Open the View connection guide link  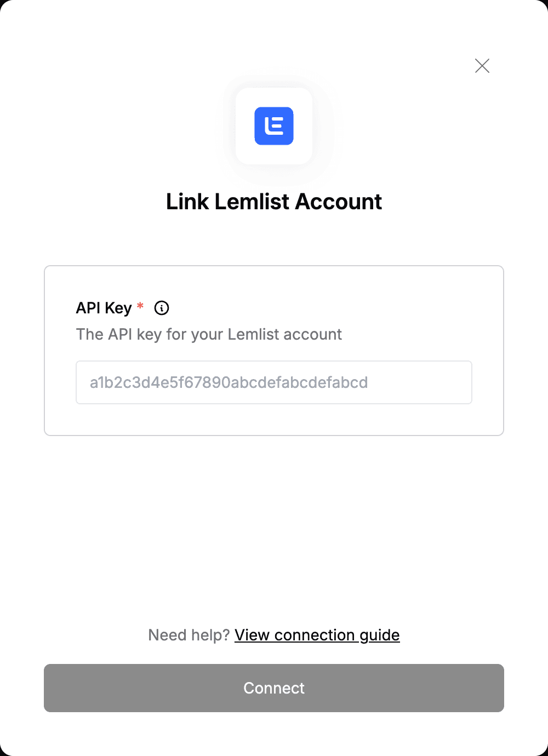[x=317, y=635]
